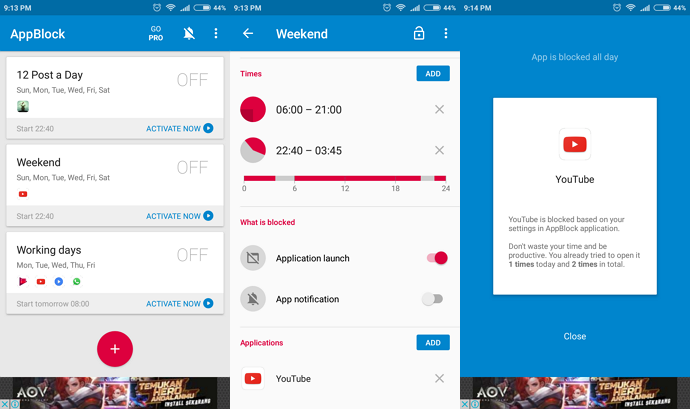Image resolution: width=690 pixels, height=409 pixels.
Task: Go back from the Weekend screen
Action: (x=248, y=33)
